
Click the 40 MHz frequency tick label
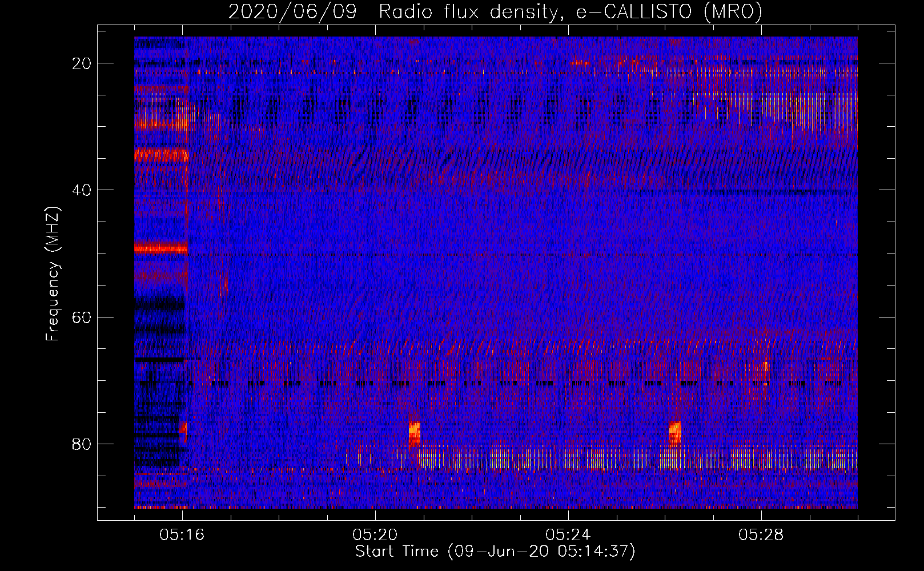pyautogui.click(x=82, y=190)
